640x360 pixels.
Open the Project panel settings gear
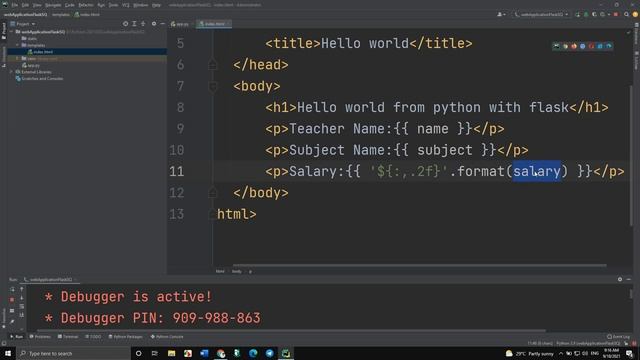coord(154,24)
